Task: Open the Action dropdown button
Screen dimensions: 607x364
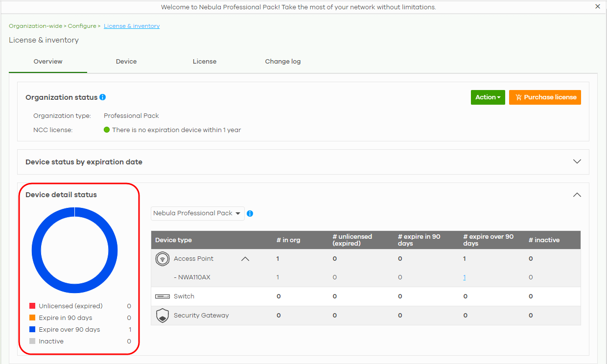Action: pos(488,97)
